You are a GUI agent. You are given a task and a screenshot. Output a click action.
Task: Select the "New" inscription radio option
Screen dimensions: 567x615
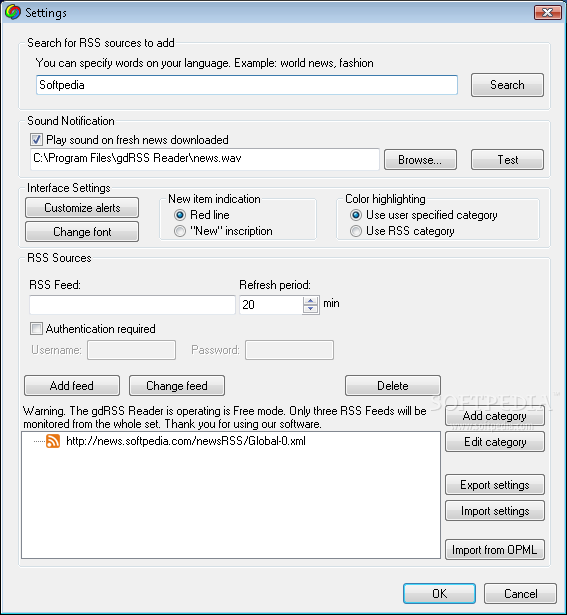click(x=180, y=231)
